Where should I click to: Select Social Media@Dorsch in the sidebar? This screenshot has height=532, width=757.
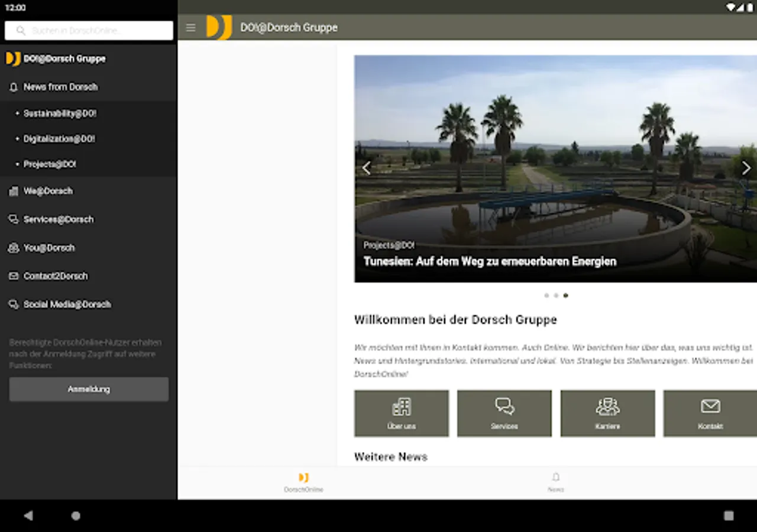pyautogui.click(x=89, y=304)
